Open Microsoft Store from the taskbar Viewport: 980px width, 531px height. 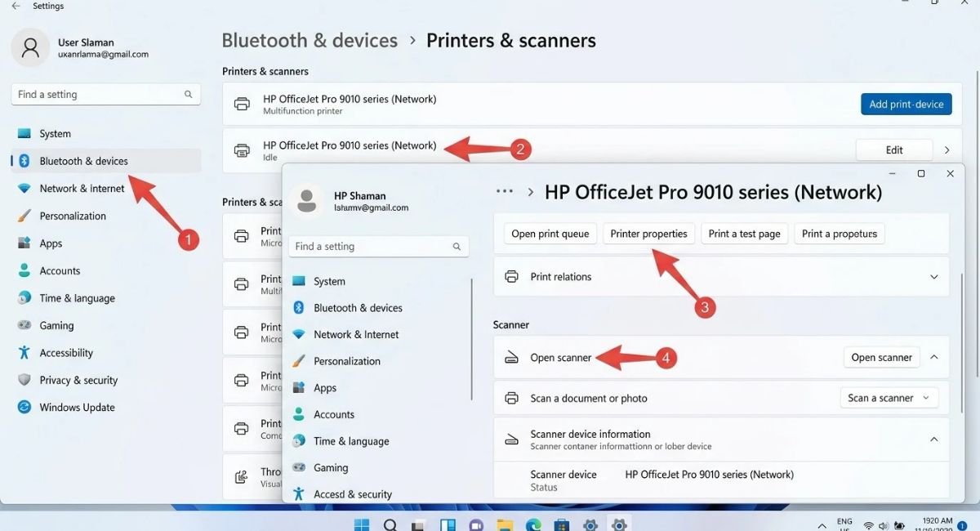pyautogui.click(x=562, y=525)
